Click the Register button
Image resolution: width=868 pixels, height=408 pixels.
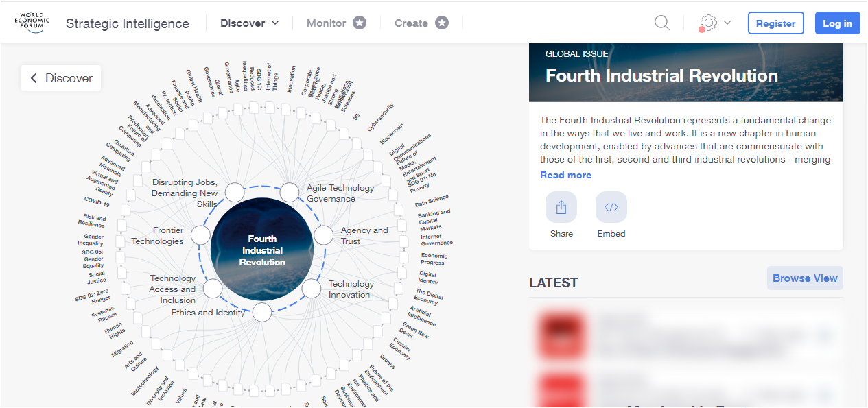click(776, 23)
